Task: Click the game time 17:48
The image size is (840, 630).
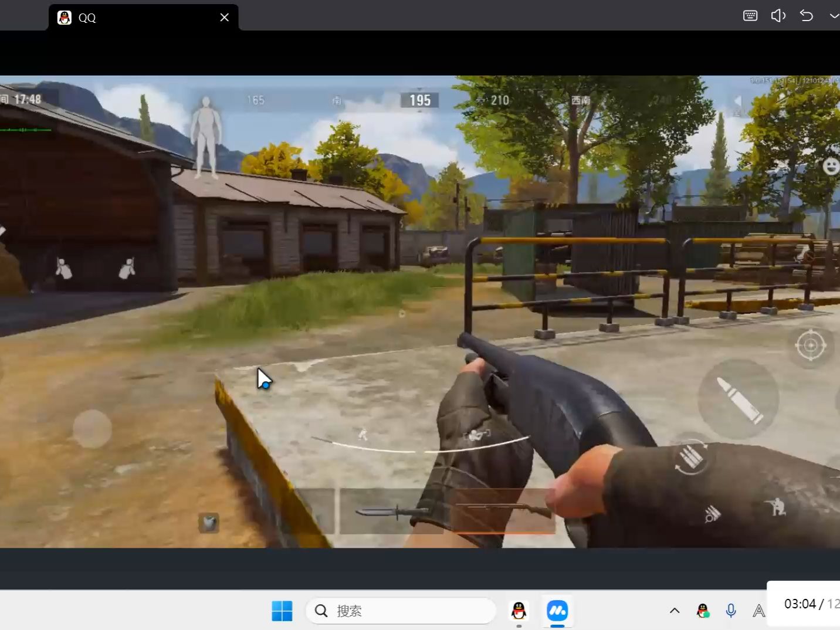Action: pyautogui.click(x=28, y=99)
